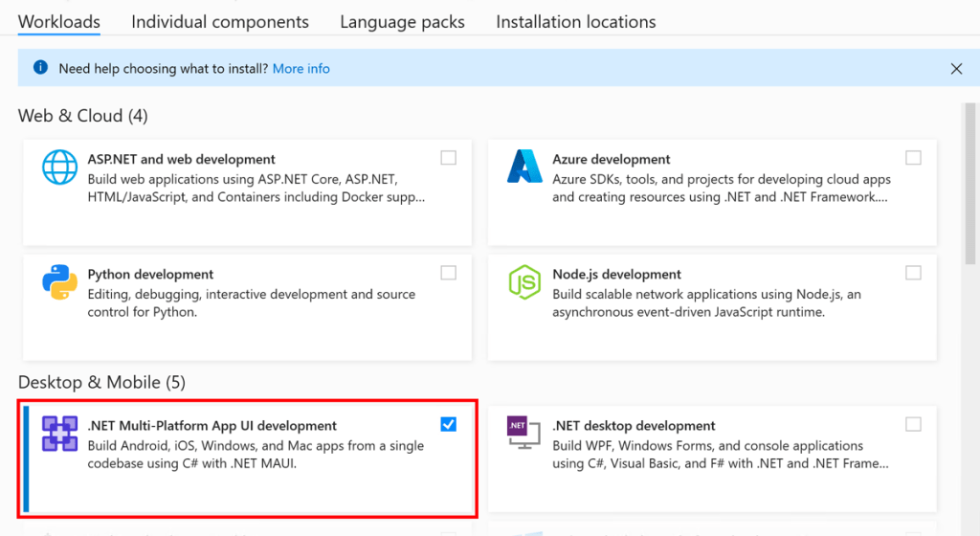
Task: Click the blue info icon in banner
Action: (x=40, y=68)
